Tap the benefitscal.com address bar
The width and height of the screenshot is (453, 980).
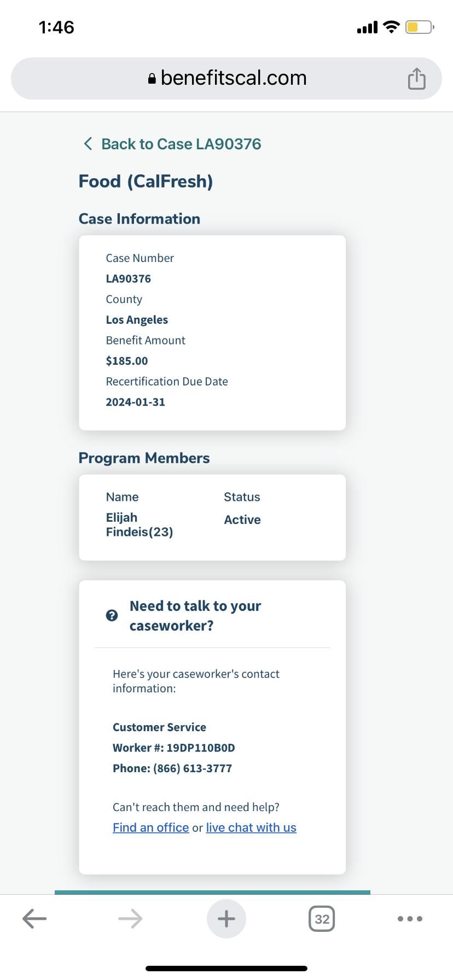coord(226,78)
